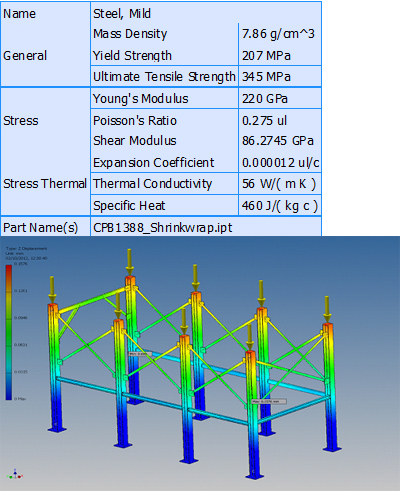Screen dimensions: 400x492
Task: Click the red top of the displacement color bar
Action: (9, 272)
